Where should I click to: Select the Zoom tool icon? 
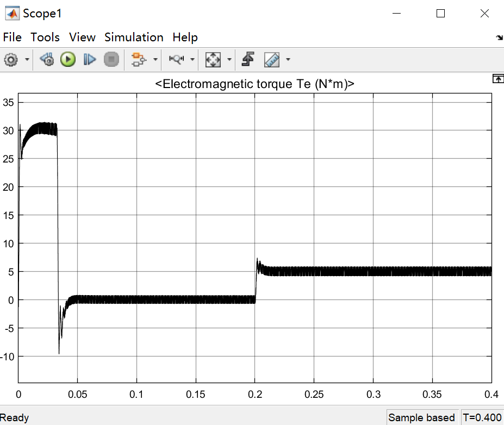177,59
